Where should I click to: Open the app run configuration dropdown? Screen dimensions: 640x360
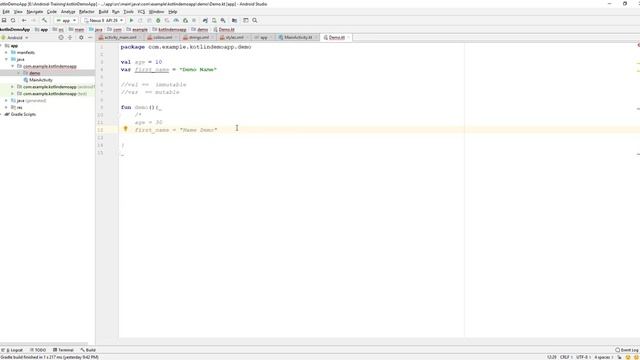point(66,20)
